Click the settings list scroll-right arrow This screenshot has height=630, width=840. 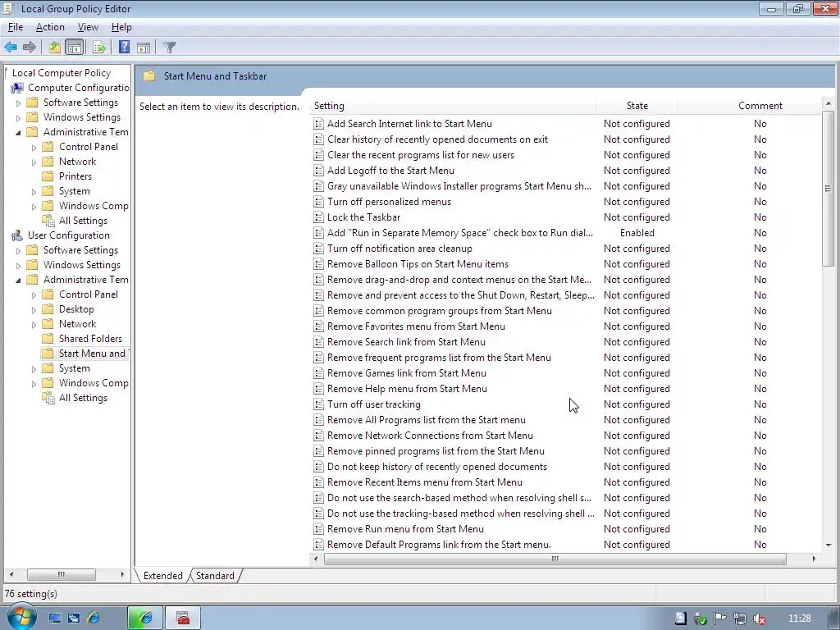click(x=814, y=559)
